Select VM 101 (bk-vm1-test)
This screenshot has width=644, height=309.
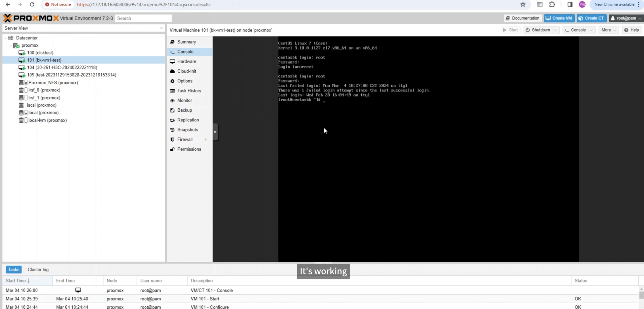coord(44,60)
